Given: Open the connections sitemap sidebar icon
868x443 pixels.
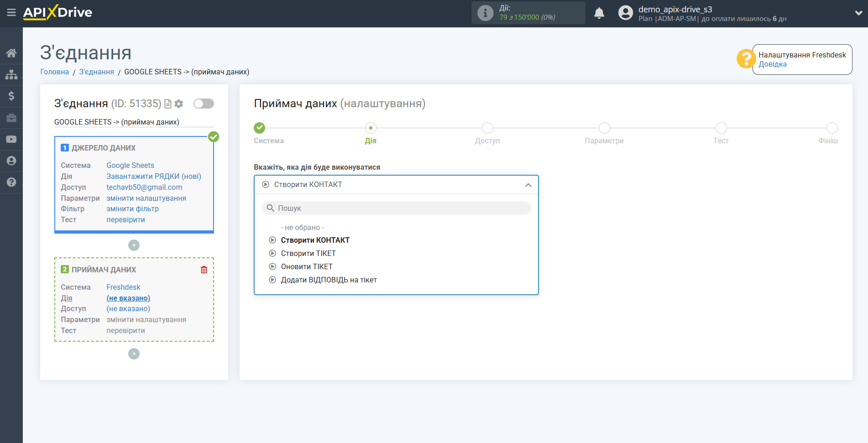Looking at the screenshot, I should [x=11, y=74].
